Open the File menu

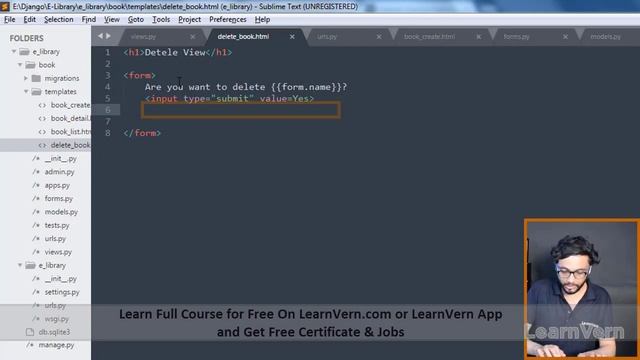click(9, 20)
